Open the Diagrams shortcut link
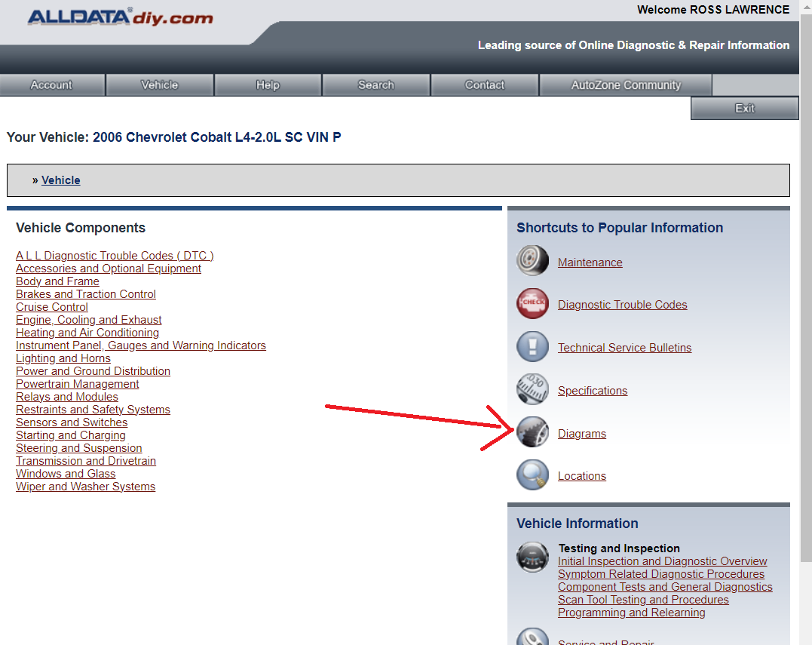The height and width of the screenshot is (645, 812). pos(581,434)
